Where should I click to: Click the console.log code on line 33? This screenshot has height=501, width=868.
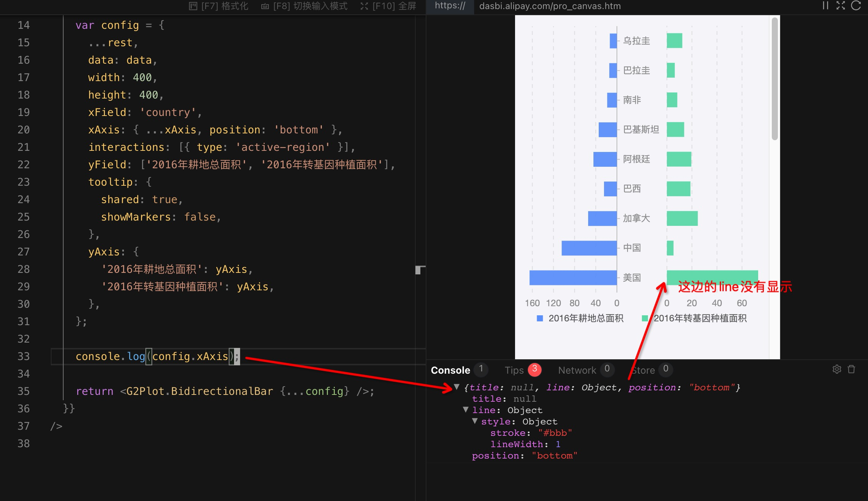[158, 356]
